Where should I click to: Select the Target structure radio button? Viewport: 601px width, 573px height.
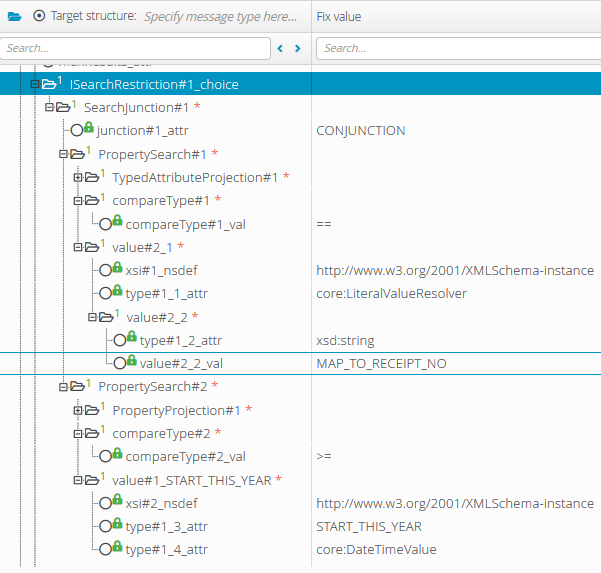[x=39, y=16]
